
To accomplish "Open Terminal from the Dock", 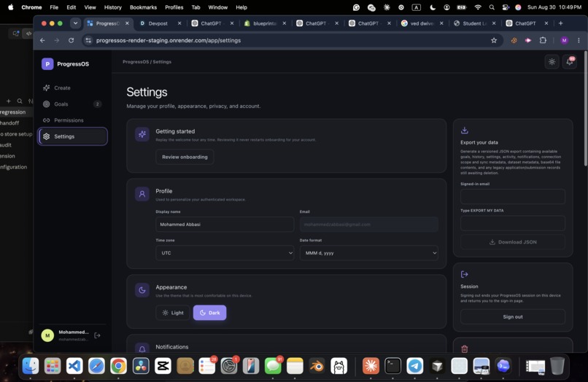I will coord(392,366).
